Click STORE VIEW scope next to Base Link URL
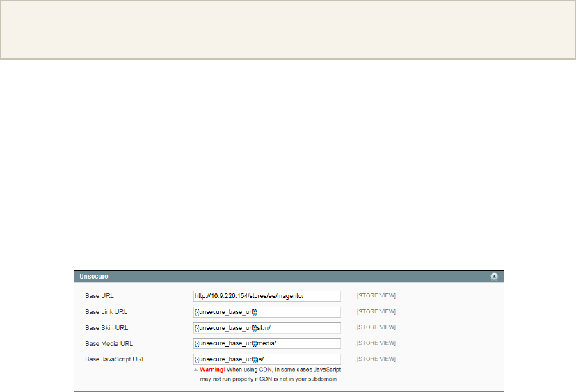 pos(376,311)
